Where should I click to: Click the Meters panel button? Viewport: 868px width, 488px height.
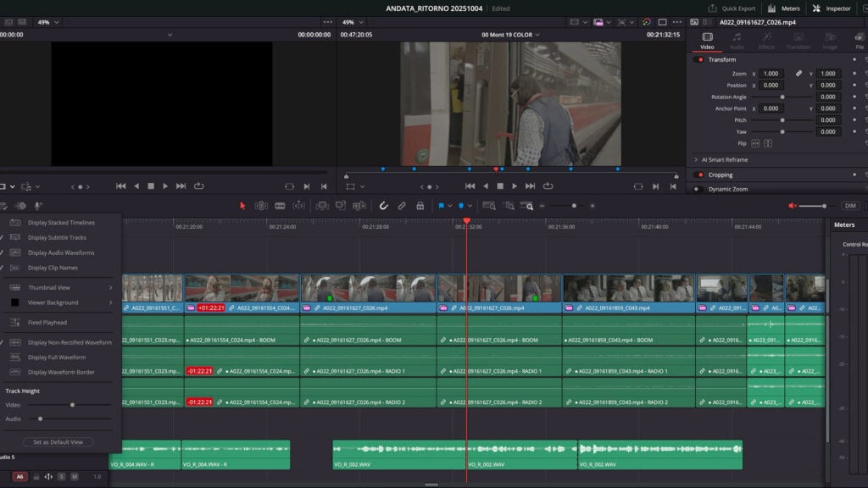[783, 8]
